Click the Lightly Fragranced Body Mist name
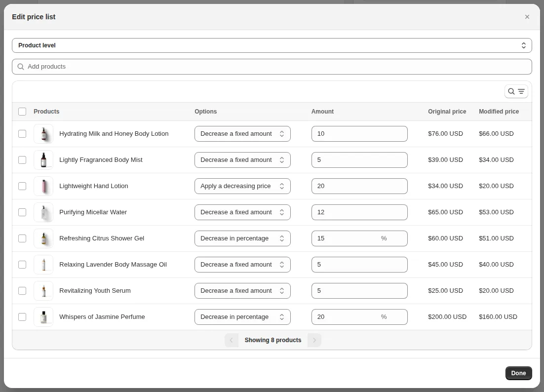 click(x=101, y=160)
